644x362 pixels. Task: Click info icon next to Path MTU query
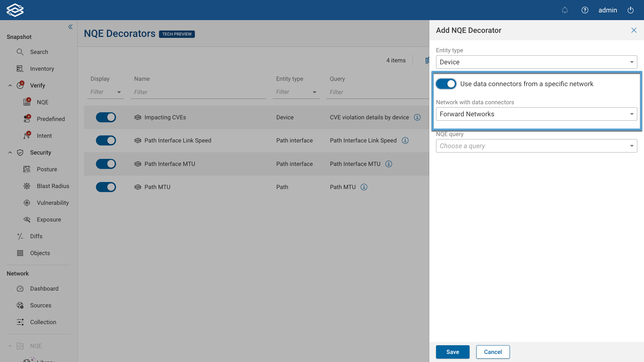pyautogui.click(x=364, y=187)
